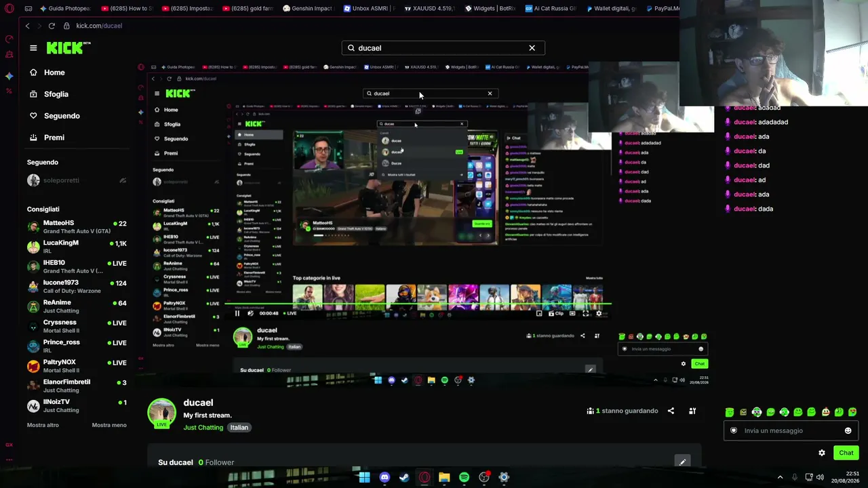This screenshot has width=868, height=488.
Task: Open the Opera GX browser menu
Action: tap(9, 9)
